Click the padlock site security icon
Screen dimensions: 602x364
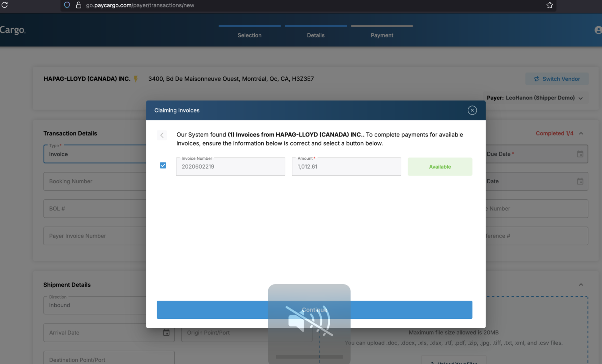coord(79,5)
